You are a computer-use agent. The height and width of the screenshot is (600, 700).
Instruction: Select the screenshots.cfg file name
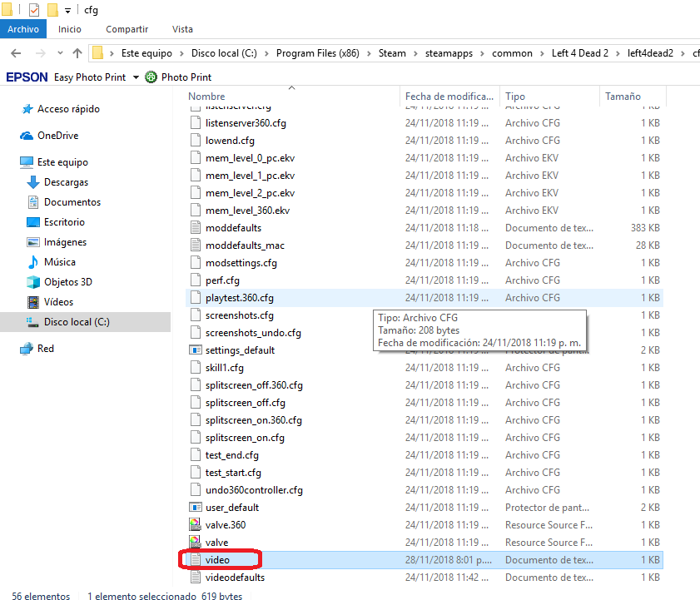tap(239, 315)
